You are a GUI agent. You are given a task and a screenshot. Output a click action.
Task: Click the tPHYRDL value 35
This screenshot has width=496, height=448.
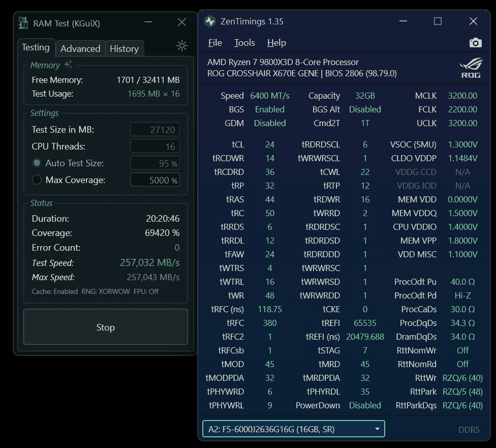tap(365, 392)
